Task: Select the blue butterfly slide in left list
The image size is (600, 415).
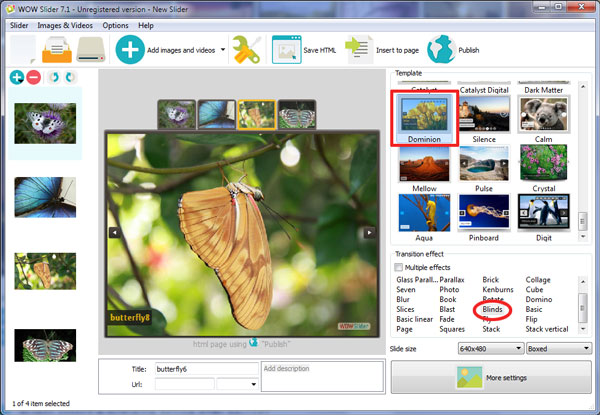Action: 45,197
